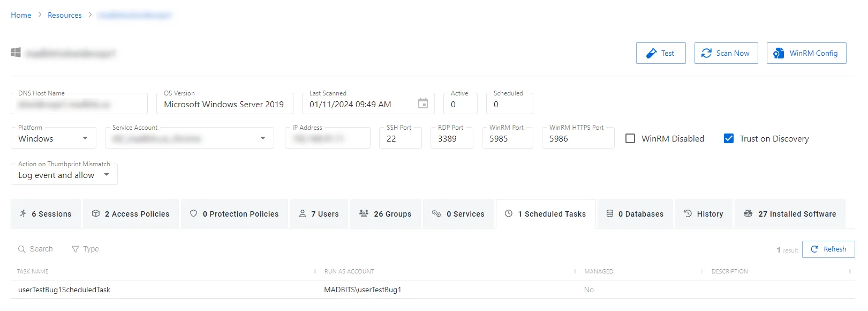
Task: Click the people icon on Groups tab
Action: [364, 213]
